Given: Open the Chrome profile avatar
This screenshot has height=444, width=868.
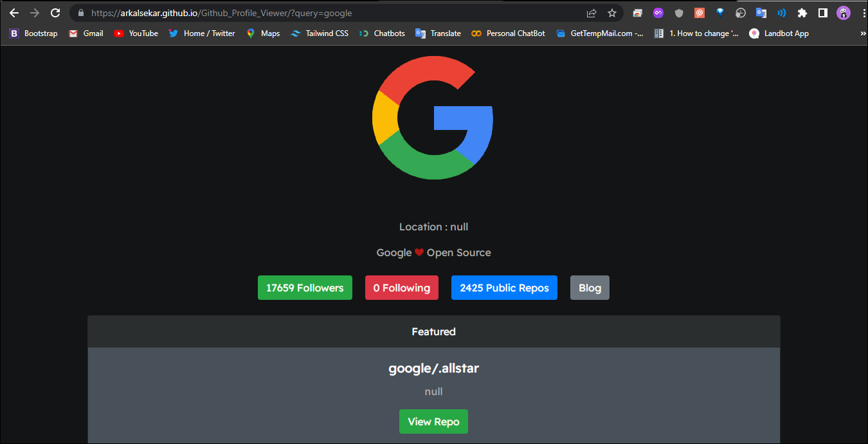Looking at the screenshot, I should [x=844, y=13].
